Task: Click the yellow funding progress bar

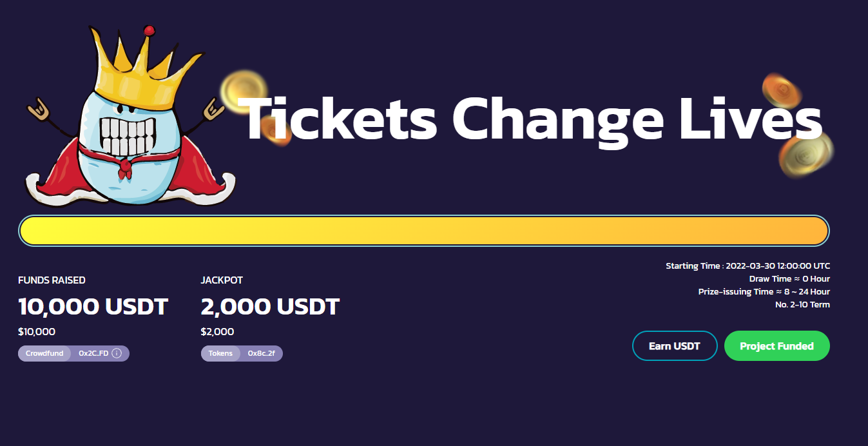Action: click(x=424, y=231)
